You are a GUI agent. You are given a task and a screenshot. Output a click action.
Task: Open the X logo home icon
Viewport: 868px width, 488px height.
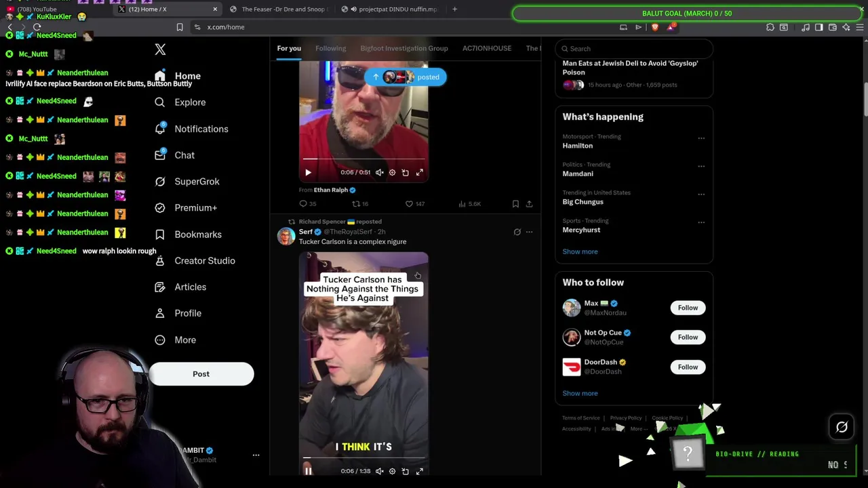pos(160,49)
